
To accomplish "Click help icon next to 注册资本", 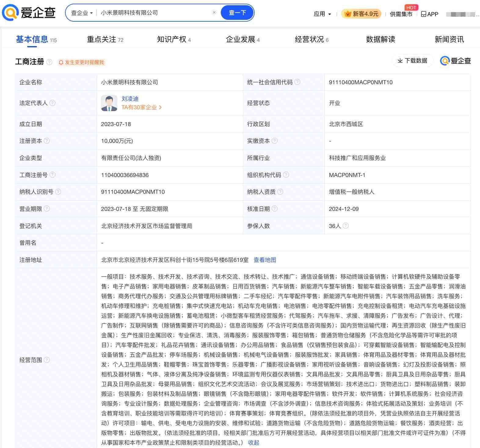I will tap(47, 141).
